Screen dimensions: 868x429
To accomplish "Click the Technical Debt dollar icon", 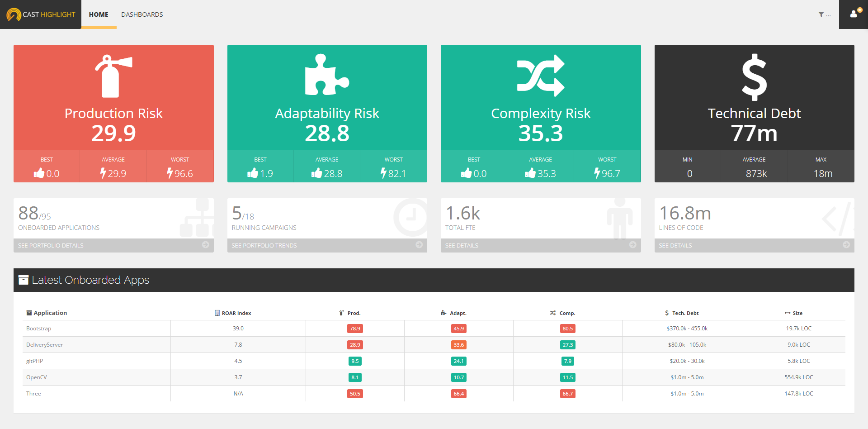I will tap(754, 77).
